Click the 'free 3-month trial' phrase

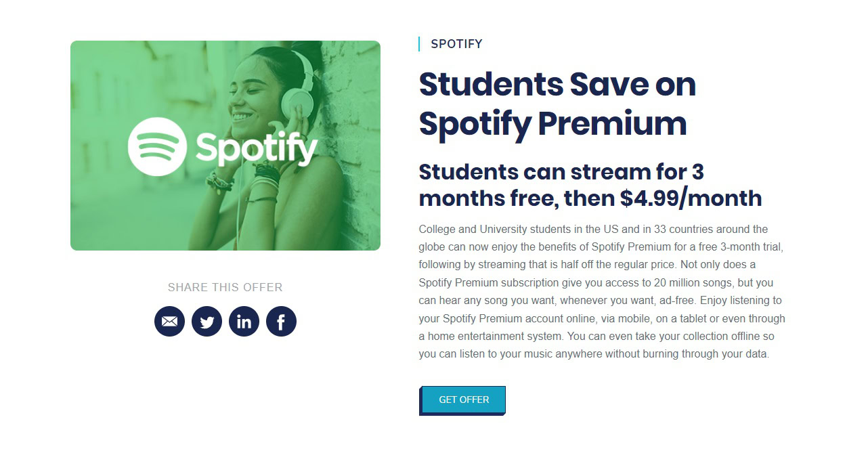coord(739,247)
